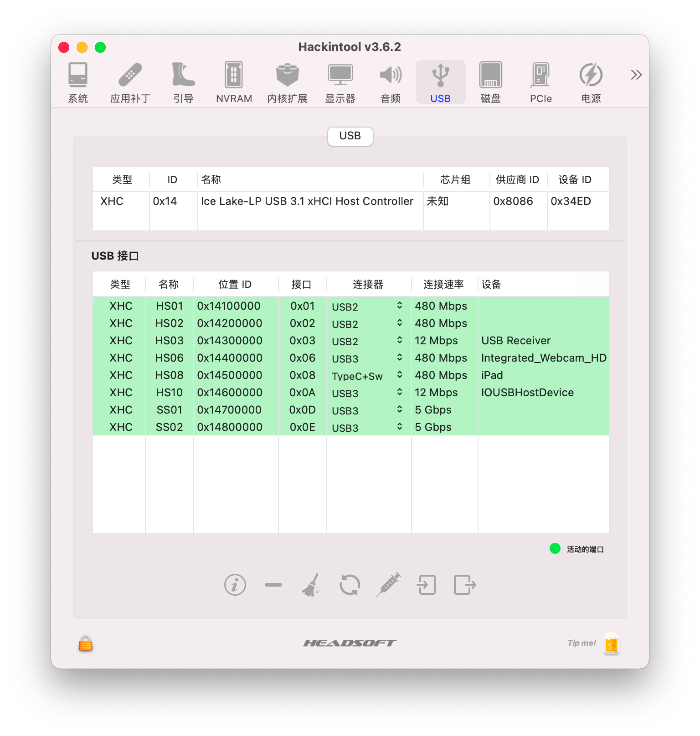Click the 0x0A port cell

[x=303, y=393]
